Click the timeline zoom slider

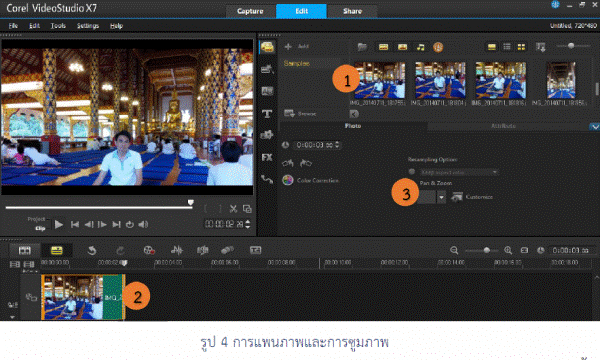481,251
